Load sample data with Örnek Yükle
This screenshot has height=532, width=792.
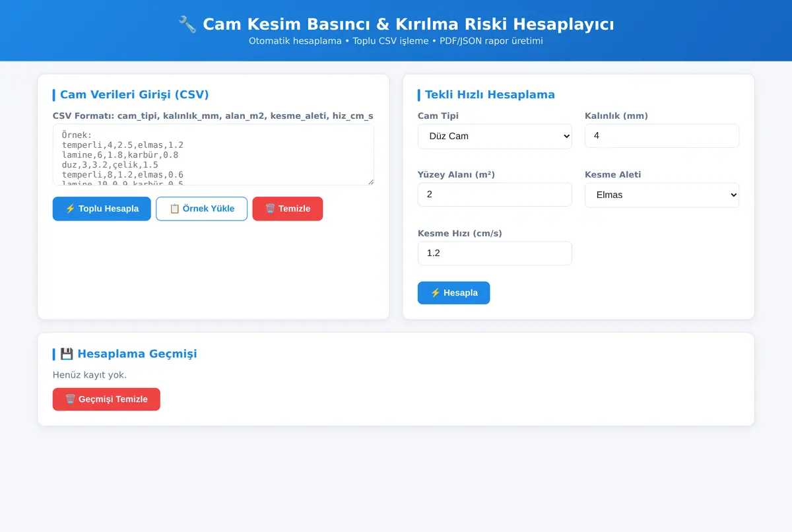coord(201,209)
